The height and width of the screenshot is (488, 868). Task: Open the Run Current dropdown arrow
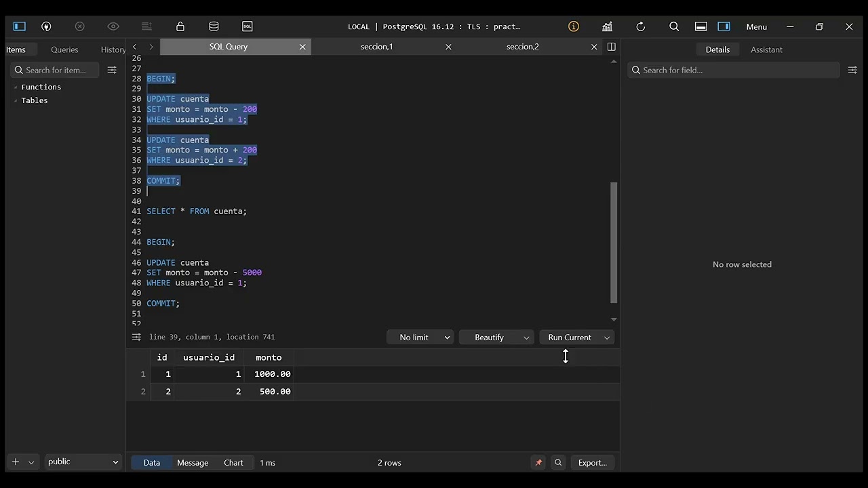(x=607, y=338)
